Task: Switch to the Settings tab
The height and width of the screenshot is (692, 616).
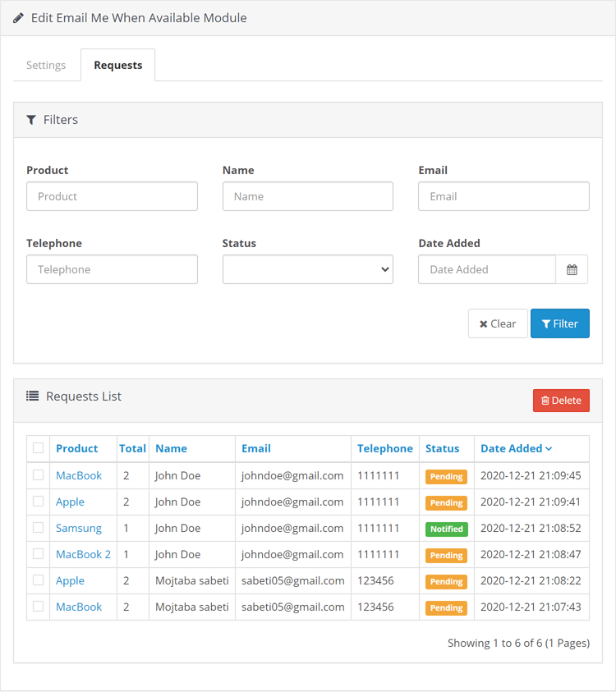Action: [x=46, y=66]
